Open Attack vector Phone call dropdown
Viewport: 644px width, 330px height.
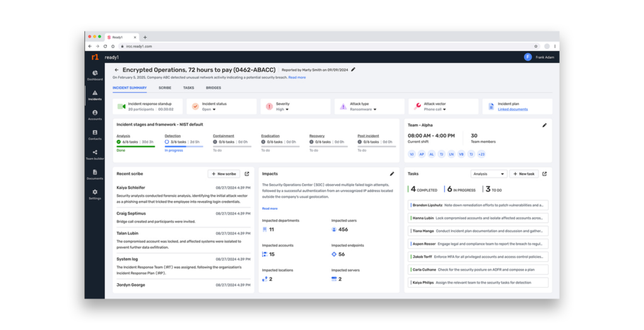[435, 110]
